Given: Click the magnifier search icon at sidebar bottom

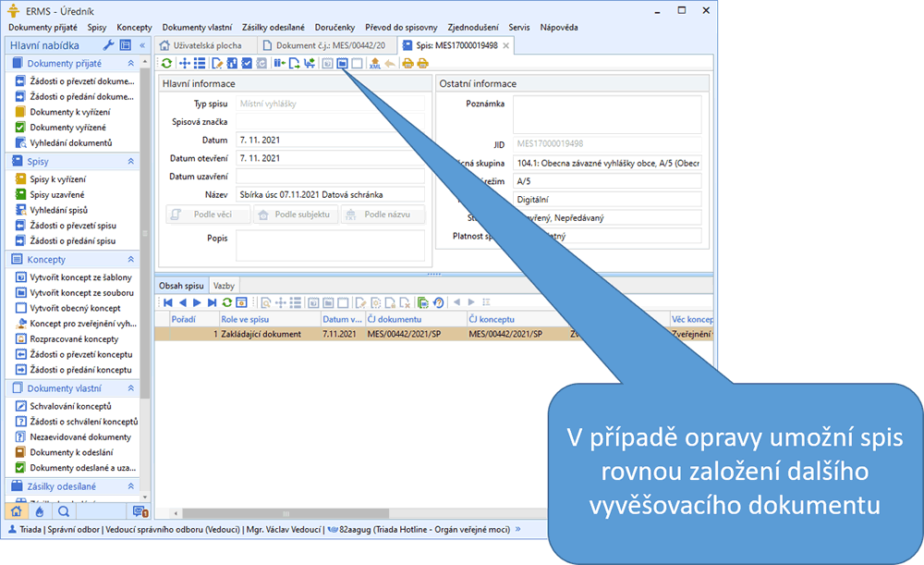Looking at the screenshot, I should coord(63,510).
